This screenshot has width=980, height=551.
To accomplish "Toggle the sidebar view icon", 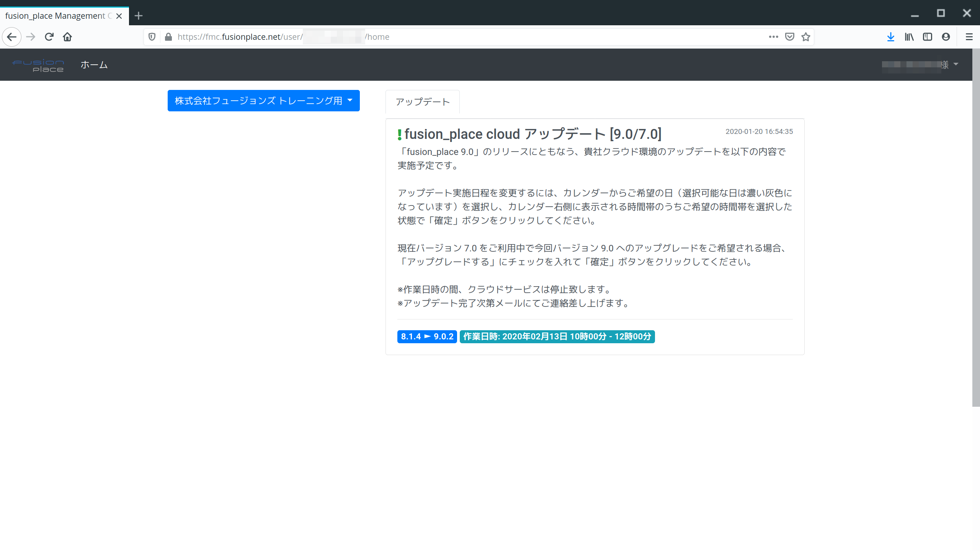I will click(928, 37).
